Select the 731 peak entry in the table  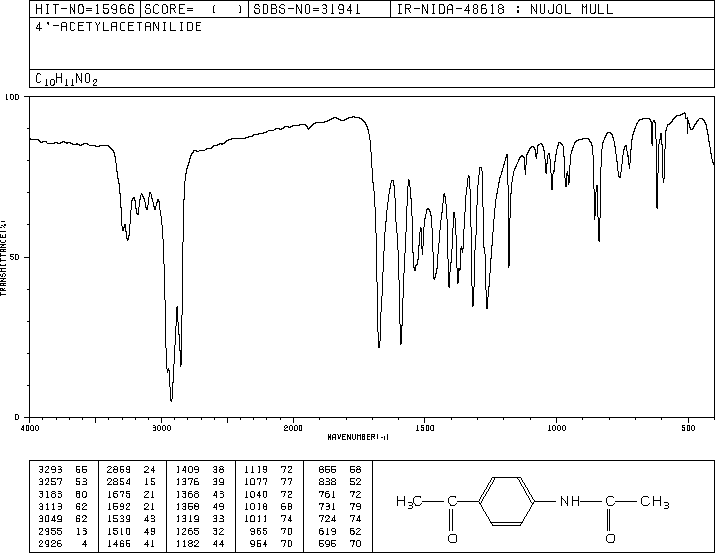tap(340, 506)
